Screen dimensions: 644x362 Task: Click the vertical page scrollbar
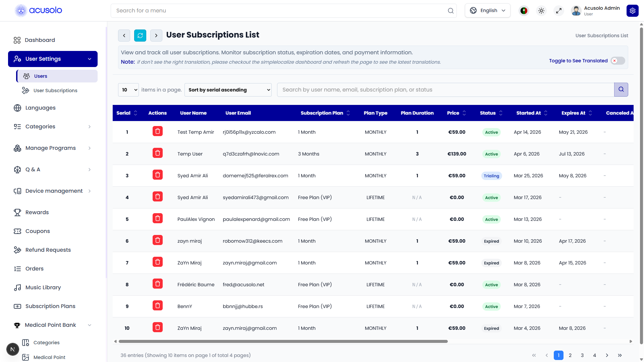point(641,186)
